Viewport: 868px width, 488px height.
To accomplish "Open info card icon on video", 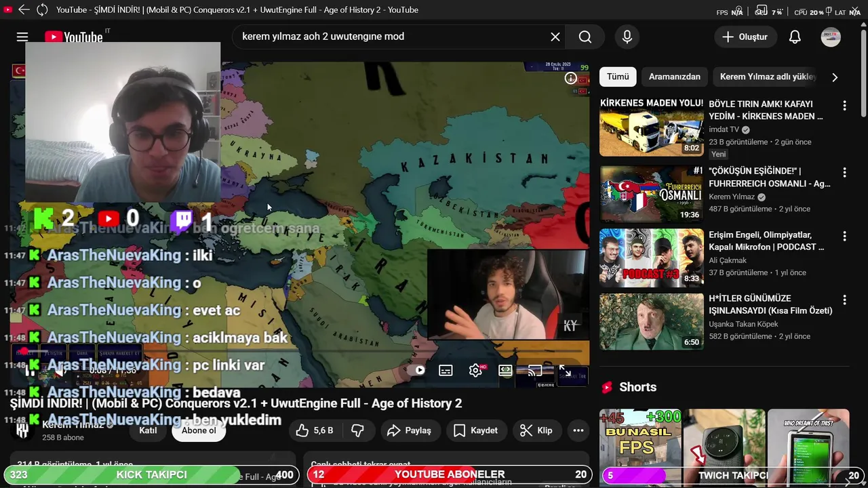I will pos(571,78).
